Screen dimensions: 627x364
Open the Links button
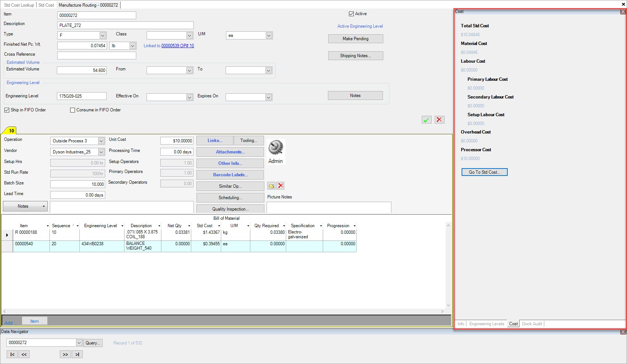(215, 141)
